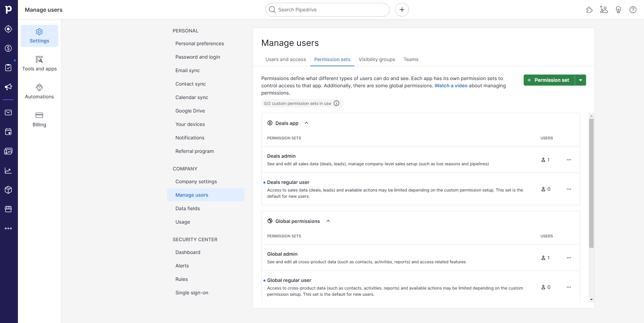Click the green Permission set button
This screenshot has width=644, height=323.
549,80
